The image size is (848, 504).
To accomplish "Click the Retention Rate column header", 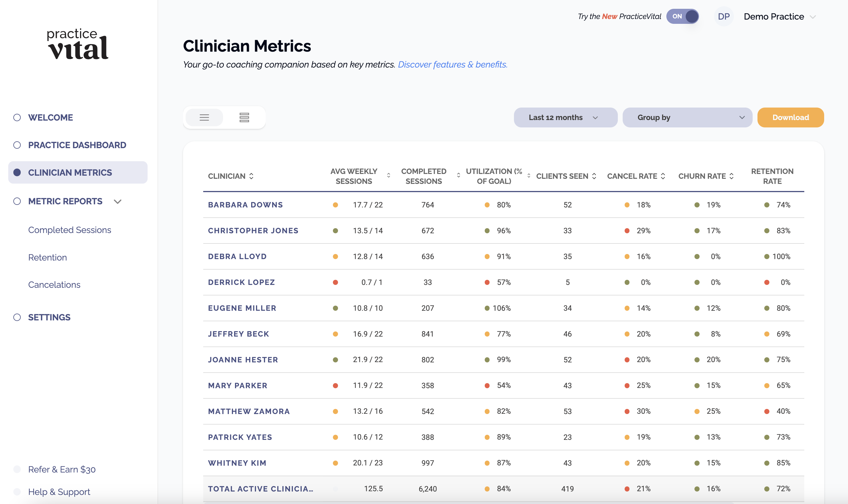I will pyautogui.click(x=772, y=176).
